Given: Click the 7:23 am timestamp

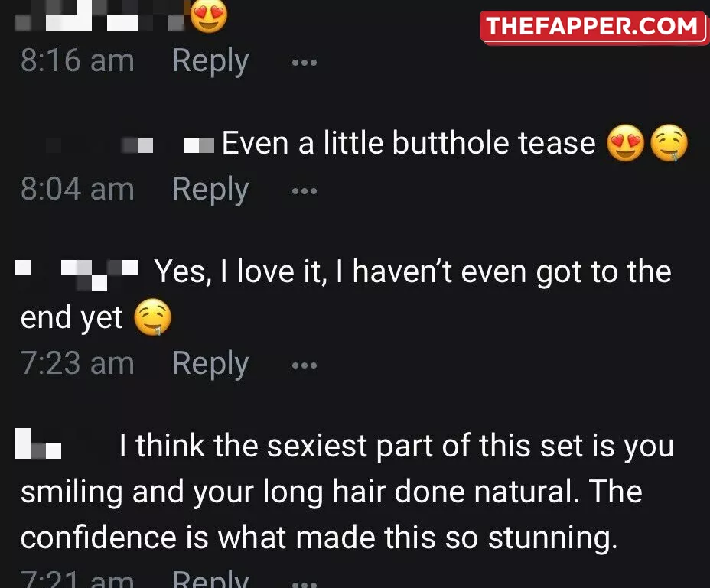Looking at the screenshot, I should (x=77, y=363).
